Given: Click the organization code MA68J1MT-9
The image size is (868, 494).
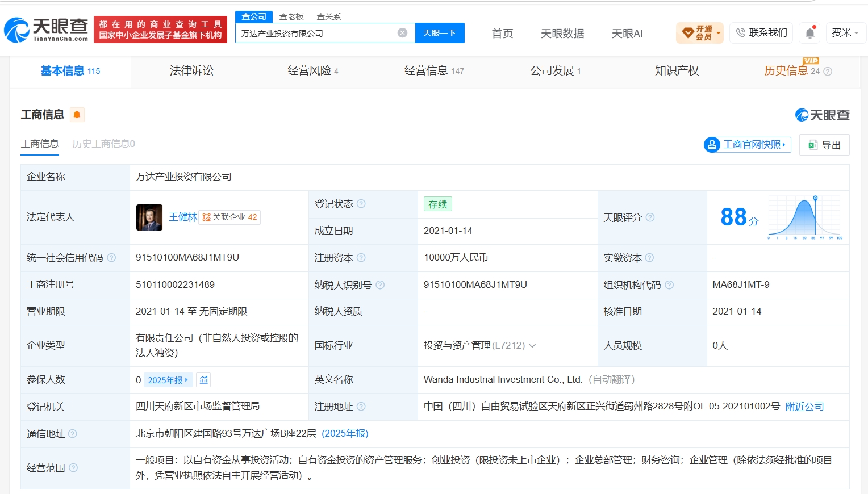Looking at the screenshot, I should [x=741, y=285].
